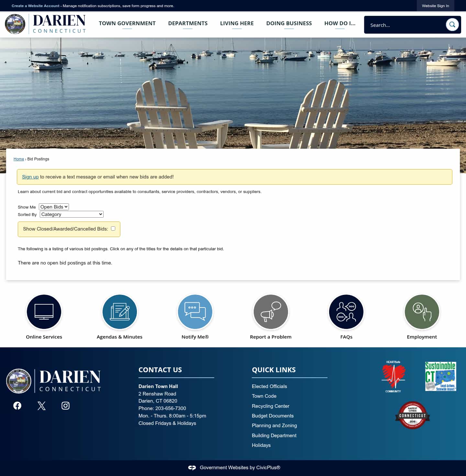466x476 pixels.
Task: Open the Sorted By Category dropdown
Action: point(71,214)
